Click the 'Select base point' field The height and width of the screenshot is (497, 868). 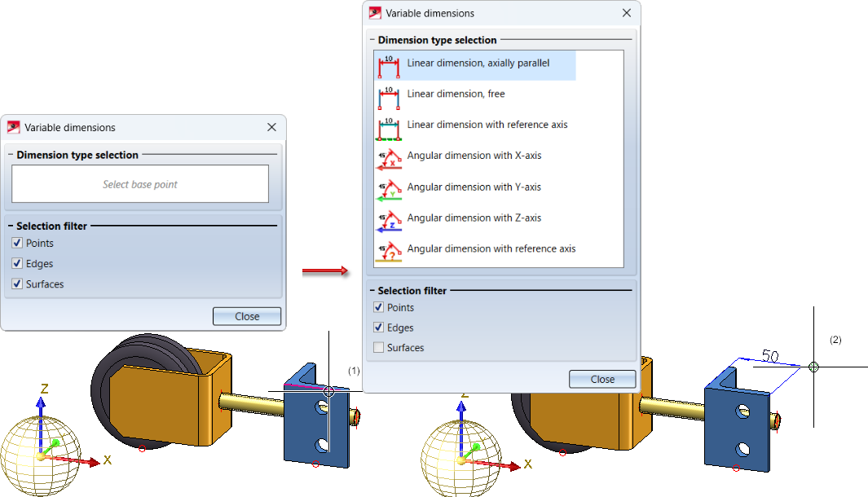[x=140, y=184]
